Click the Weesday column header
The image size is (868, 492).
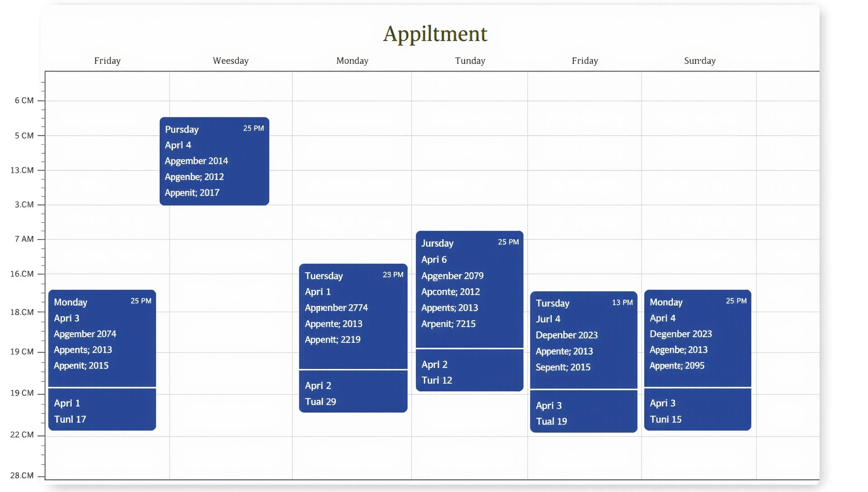pos(231,61)
